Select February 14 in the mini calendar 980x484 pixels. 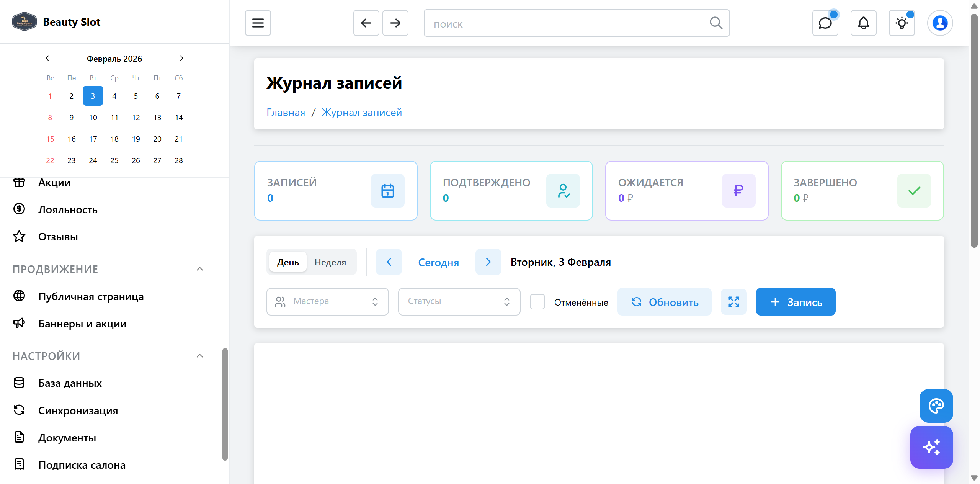pyautogui.click(x=178, y=118)
